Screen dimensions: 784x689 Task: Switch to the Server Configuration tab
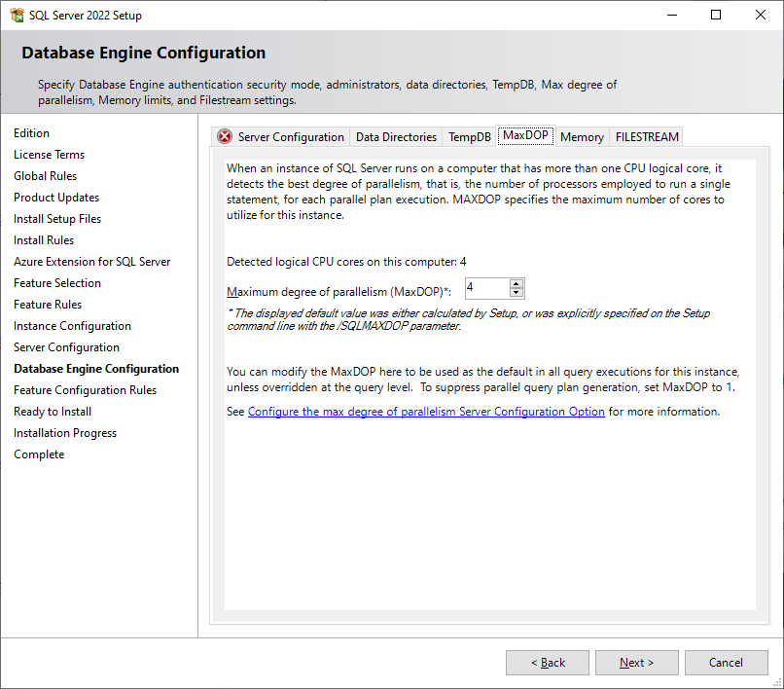[290, 137]
